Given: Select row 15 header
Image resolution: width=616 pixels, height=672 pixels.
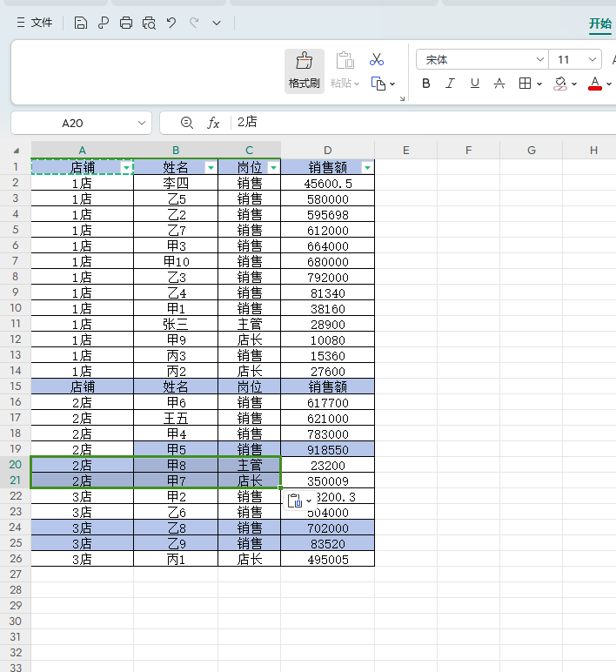Looking at the screenshot, I should [x=16, y=386].
